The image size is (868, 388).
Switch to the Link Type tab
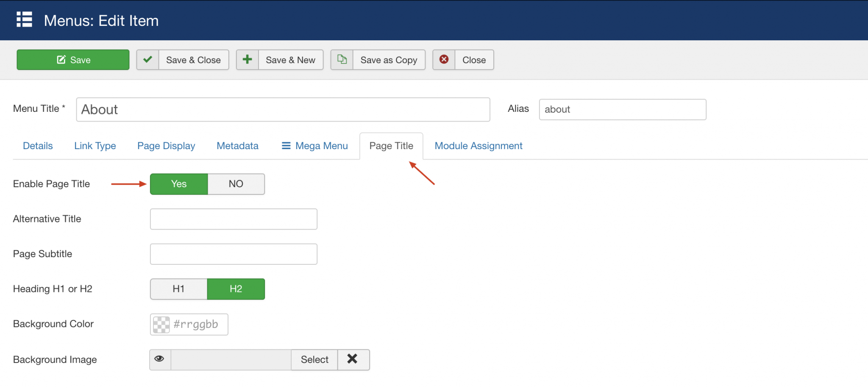[x=95, y=146]
